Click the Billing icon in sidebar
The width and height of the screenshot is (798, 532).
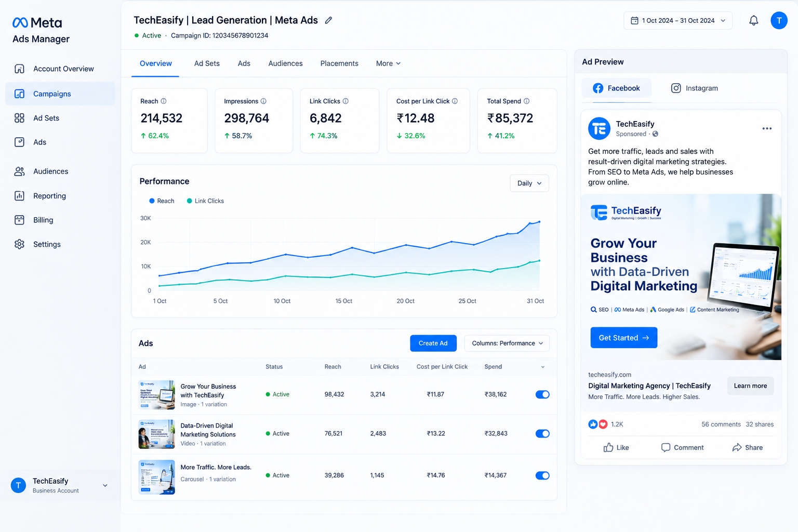[19, 220]
